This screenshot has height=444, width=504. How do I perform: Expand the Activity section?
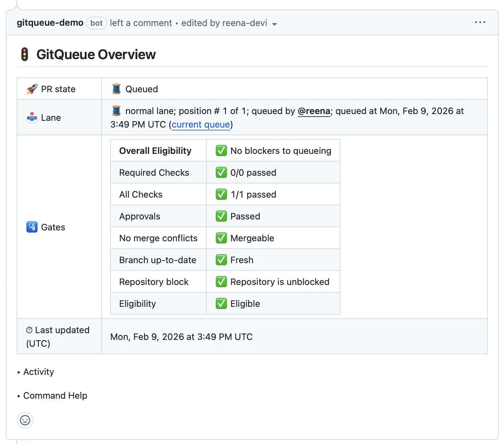tap(36, 372)
